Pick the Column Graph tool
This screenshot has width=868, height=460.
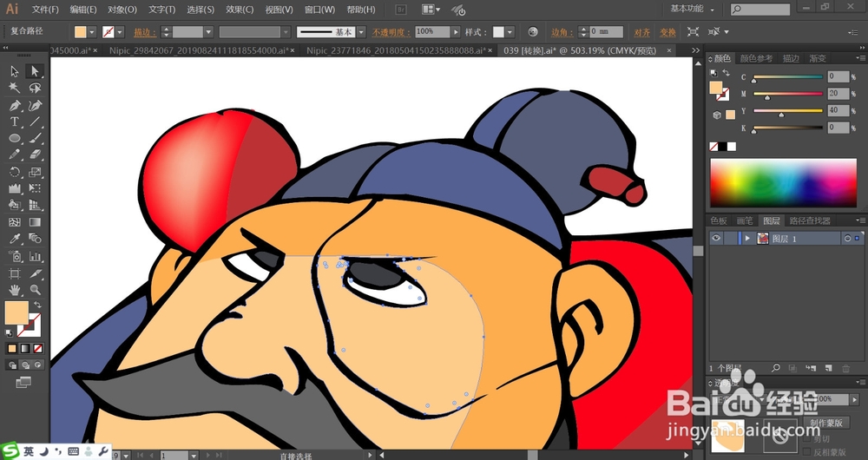(35, 256)
